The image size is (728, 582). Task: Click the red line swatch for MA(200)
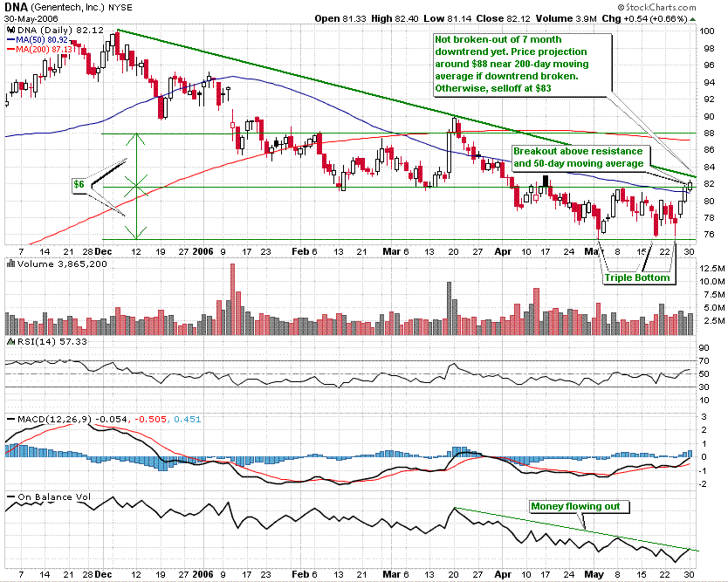click(x=11, y=49)
